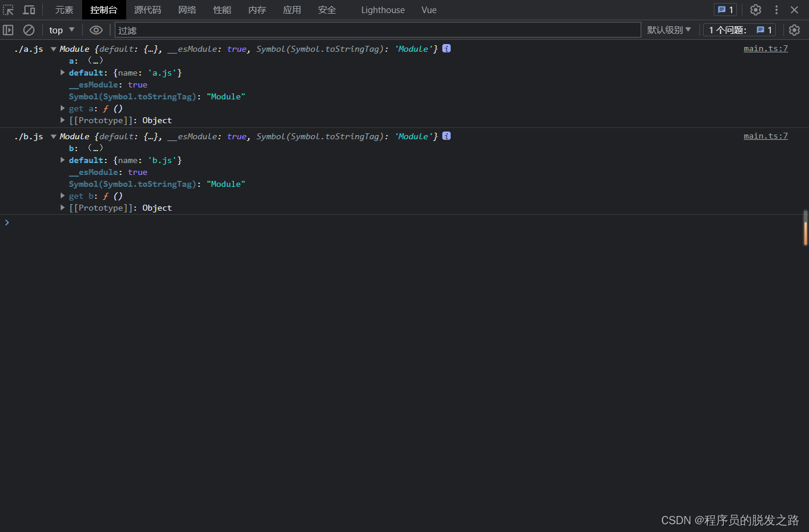
Task: Open DevTools settings gear
Action: coord(755,10)
